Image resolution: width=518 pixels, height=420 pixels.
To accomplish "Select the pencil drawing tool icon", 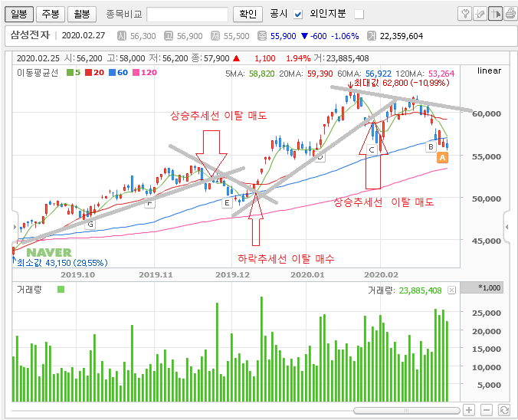I will tap(480, 14).
